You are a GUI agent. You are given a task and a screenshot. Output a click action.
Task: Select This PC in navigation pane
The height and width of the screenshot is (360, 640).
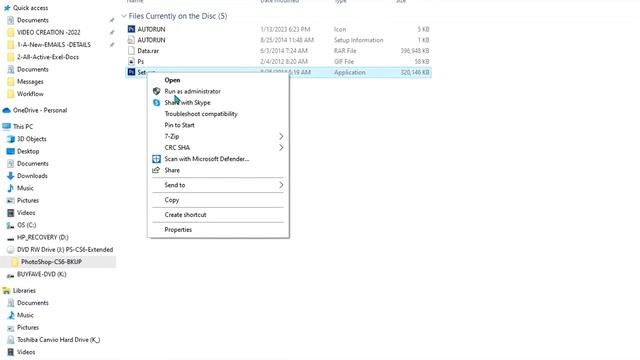point(23,127)
